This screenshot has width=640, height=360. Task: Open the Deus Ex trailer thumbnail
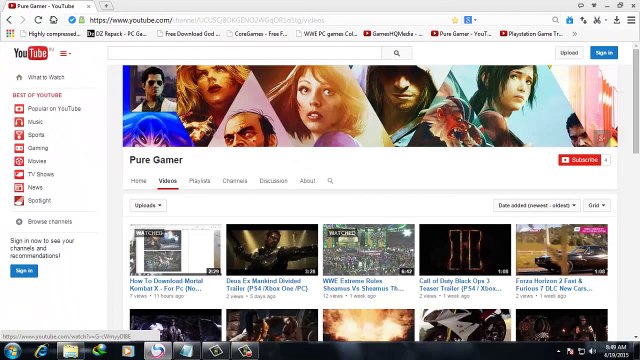pos(272,250)
